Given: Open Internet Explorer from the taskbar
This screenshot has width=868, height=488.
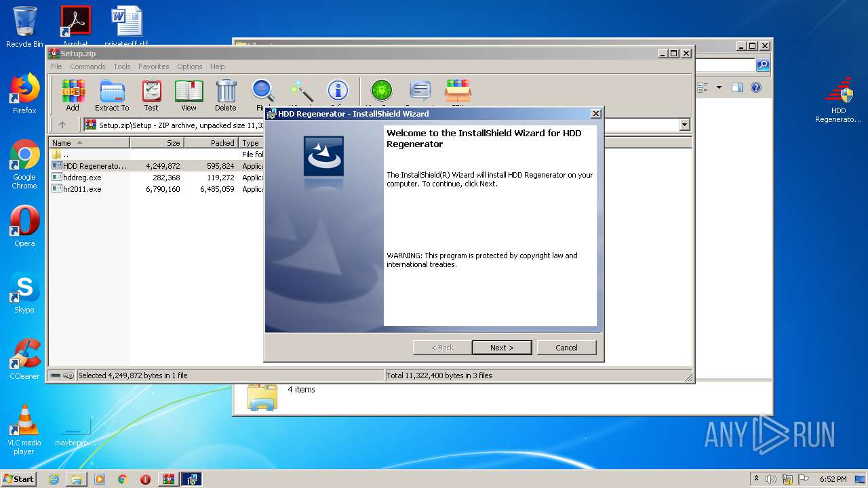Looking at the screenshot, I should click(x=54, y=479).
